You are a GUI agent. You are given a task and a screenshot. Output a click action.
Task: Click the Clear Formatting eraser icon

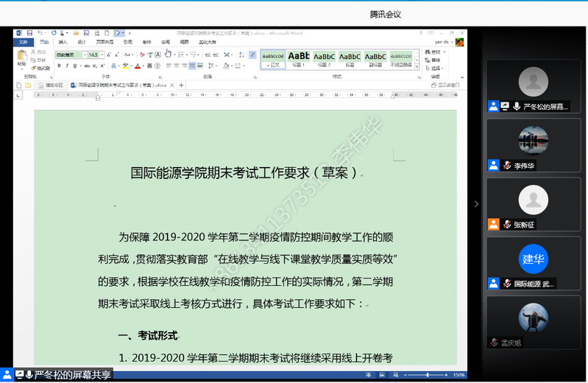142,55
